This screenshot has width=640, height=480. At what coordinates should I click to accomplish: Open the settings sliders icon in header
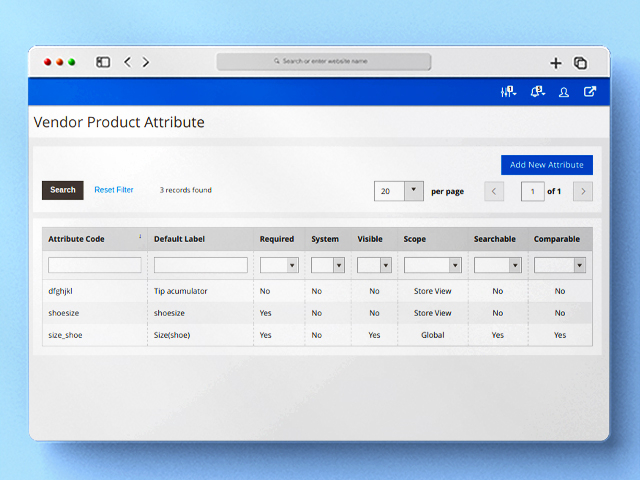click(x=507, y=92)
